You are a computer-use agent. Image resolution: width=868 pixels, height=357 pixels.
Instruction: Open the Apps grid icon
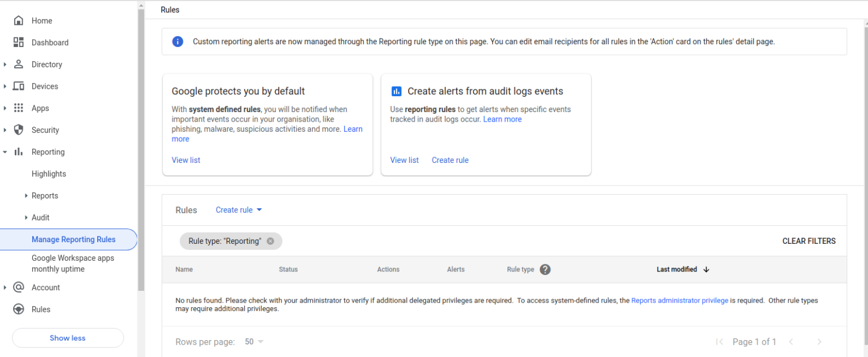(19, 108)
